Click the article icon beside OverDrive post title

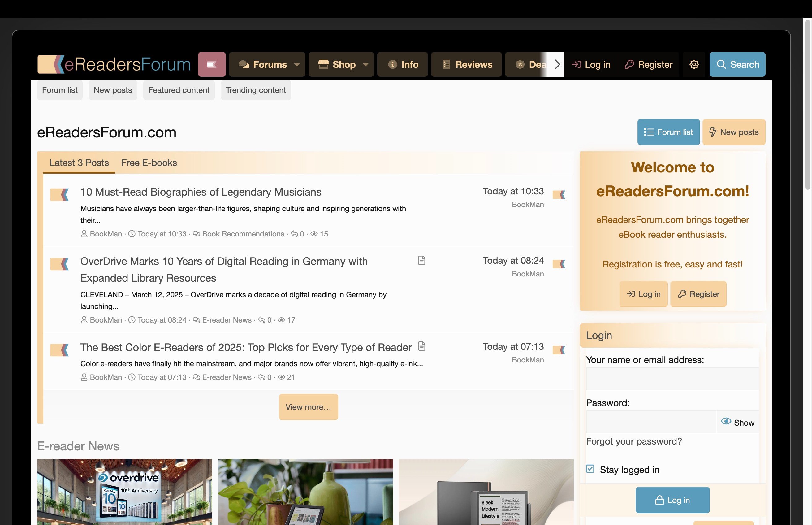(x=421, y=261)
